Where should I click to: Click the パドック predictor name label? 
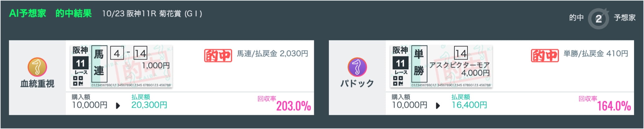[x=357, y=84]
